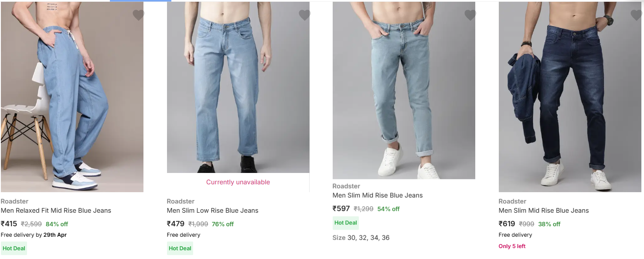Tap heart icon on Slim Low Rise jeans
644x259 pixels.
(304, 15)
